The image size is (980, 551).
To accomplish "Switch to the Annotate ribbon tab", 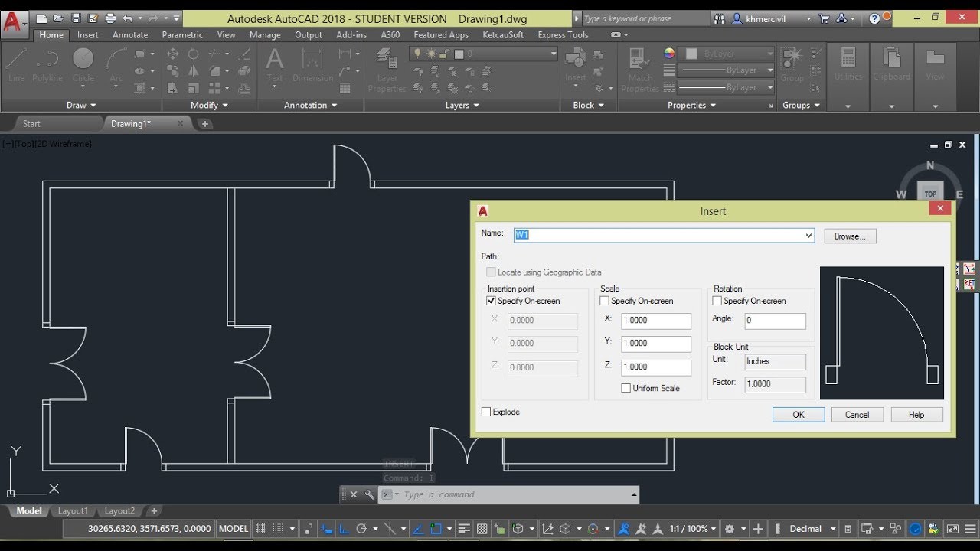I will (x=130, y=34).
